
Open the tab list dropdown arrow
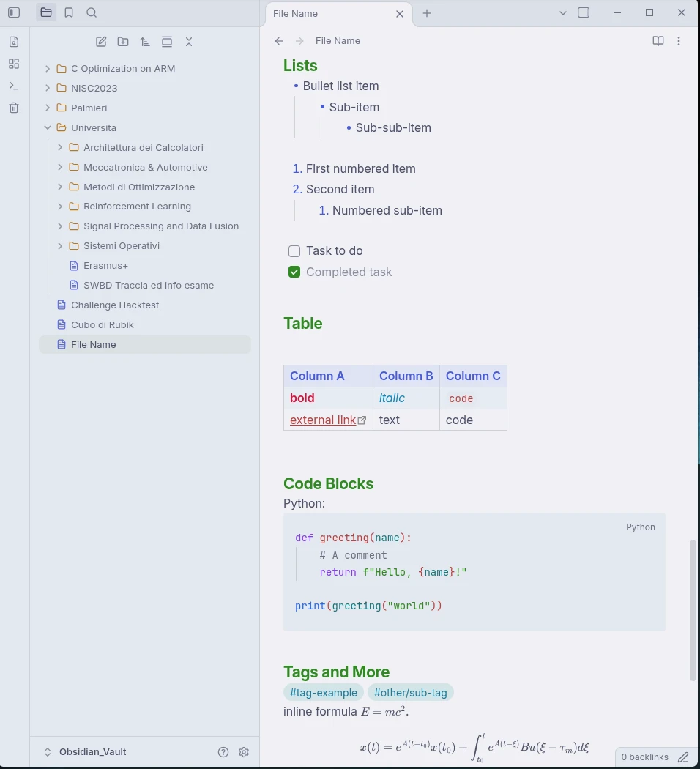tap(563, 13)
